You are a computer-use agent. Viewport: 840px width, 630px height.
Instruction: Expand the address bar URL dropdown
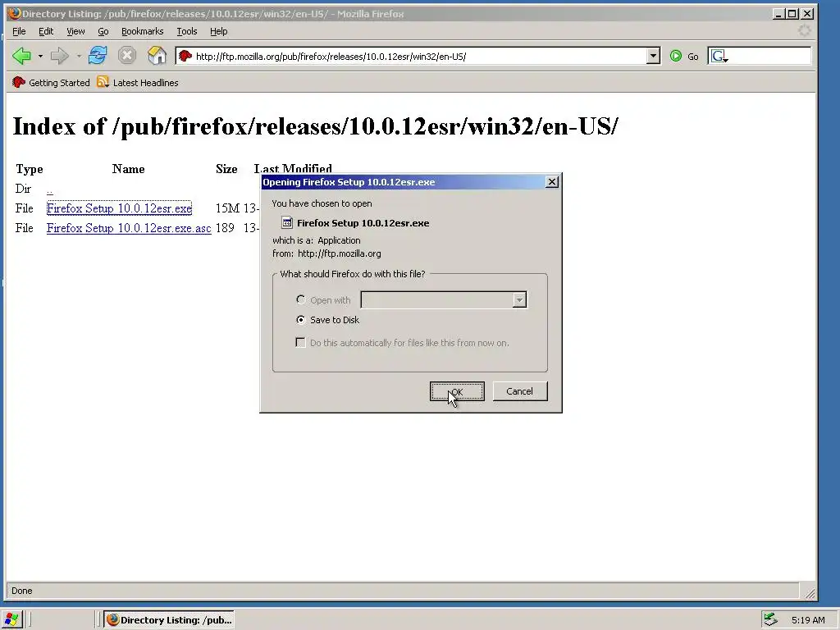653,56
